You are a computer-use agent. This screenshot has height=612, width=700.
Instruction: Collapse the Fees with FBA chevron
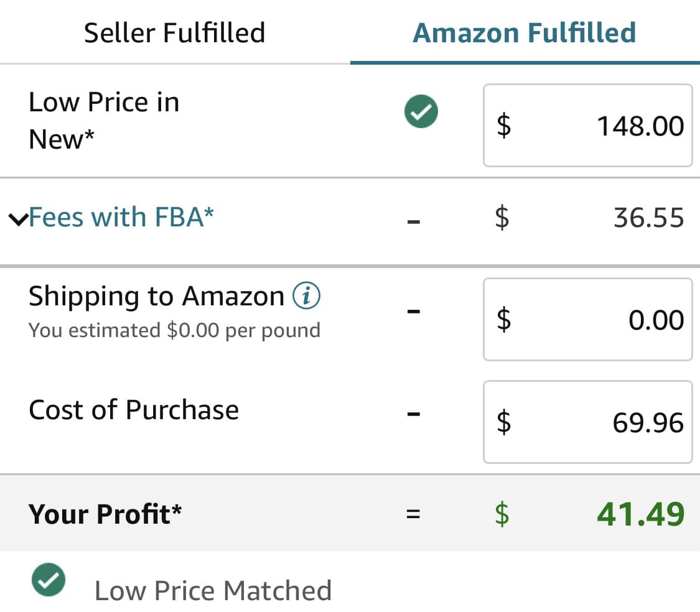tap(18, 219)
